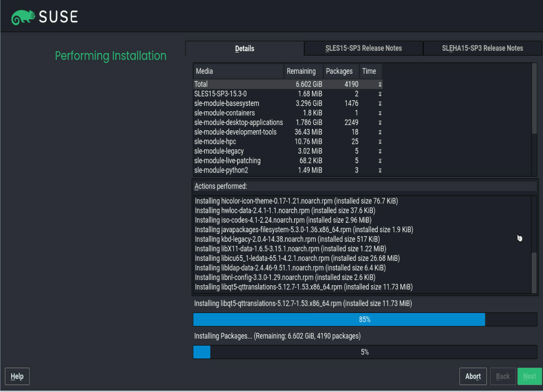This screenshot has width=543, height=392.
Task: Click the Actions performed label
Action: click(x=221, y=186)
